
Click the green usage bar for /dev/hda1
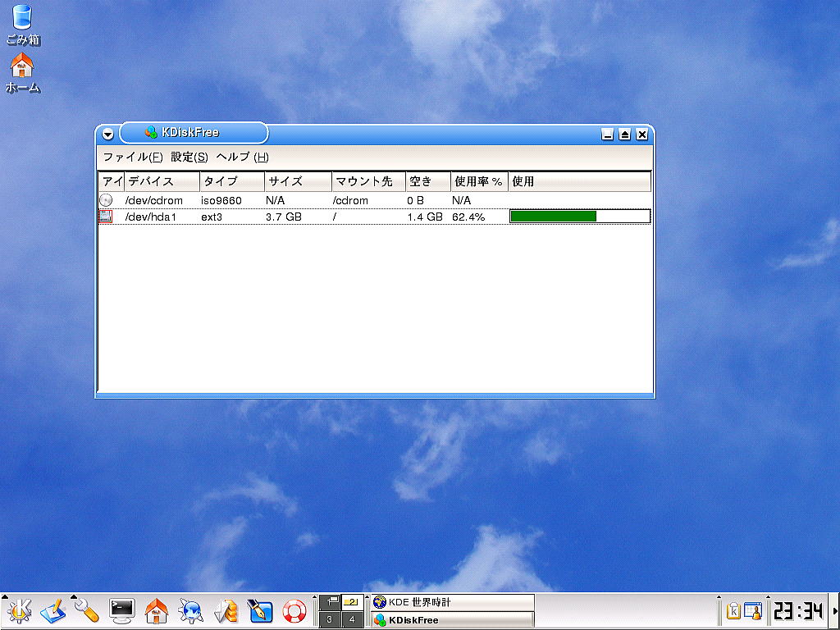click(554, 217)
